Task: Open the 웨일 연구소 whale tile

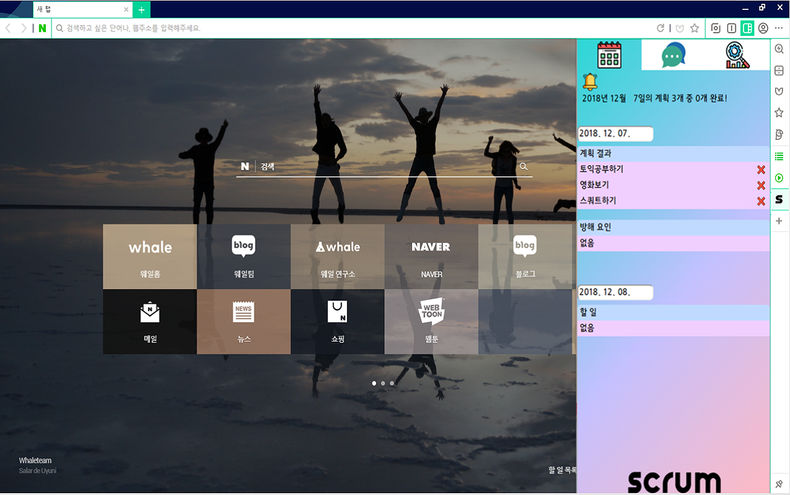Action: (x=338, y=257)
